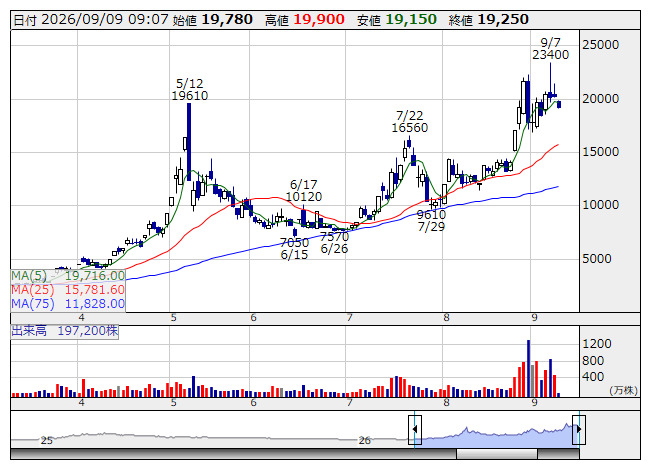Click the 7/22 peak label 16560
The height and width of the screenshot is (470, 653).
(x=410, y=127)
